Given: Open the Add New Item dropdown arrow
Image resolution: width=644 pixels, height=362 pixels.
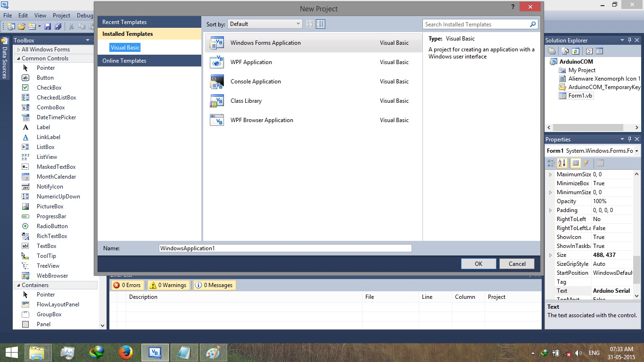Looking at the screenshot, I should tap(39, 26).
